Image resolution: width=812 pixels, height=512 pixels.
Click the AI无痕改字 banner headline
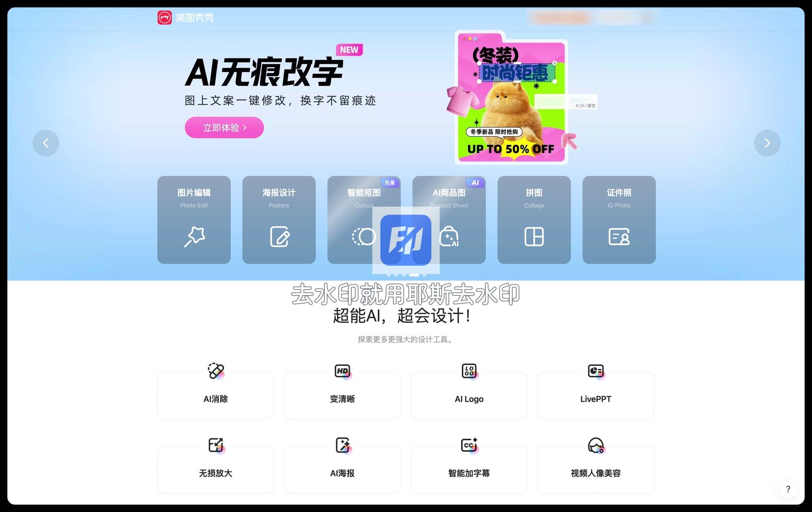point(264,72)
